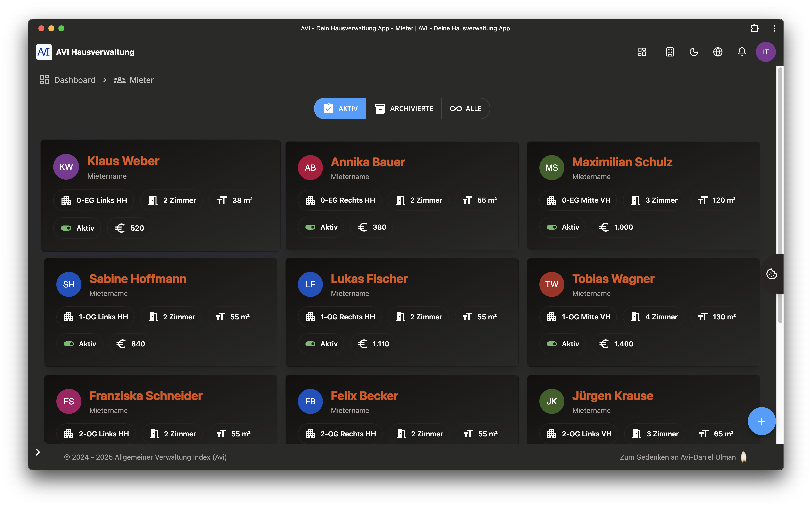Click the browser extensions puzzle icon
The height and width of the screenshot is (507, 812).
click(754, 28)
